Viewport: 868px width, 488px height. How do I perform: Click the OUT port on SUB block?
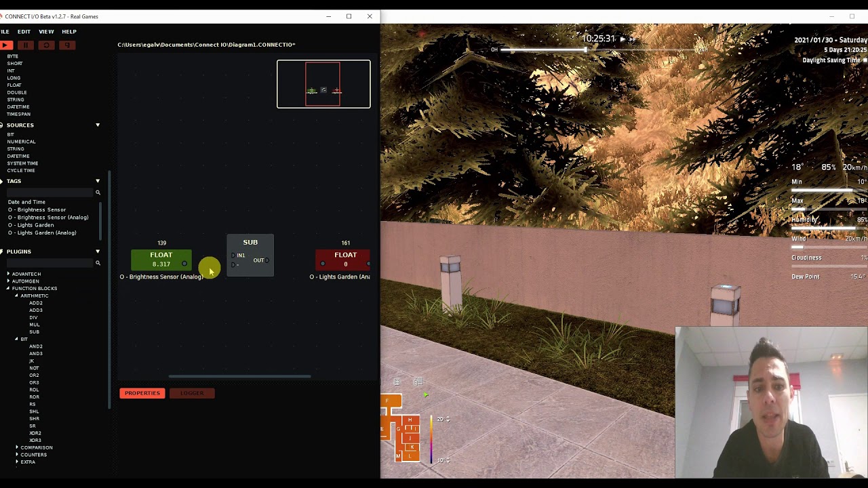[x=267, y=260]
